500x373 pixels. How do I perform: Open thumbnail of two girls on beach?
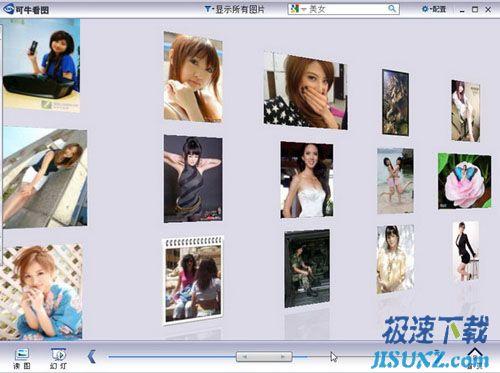pos(395,181)
